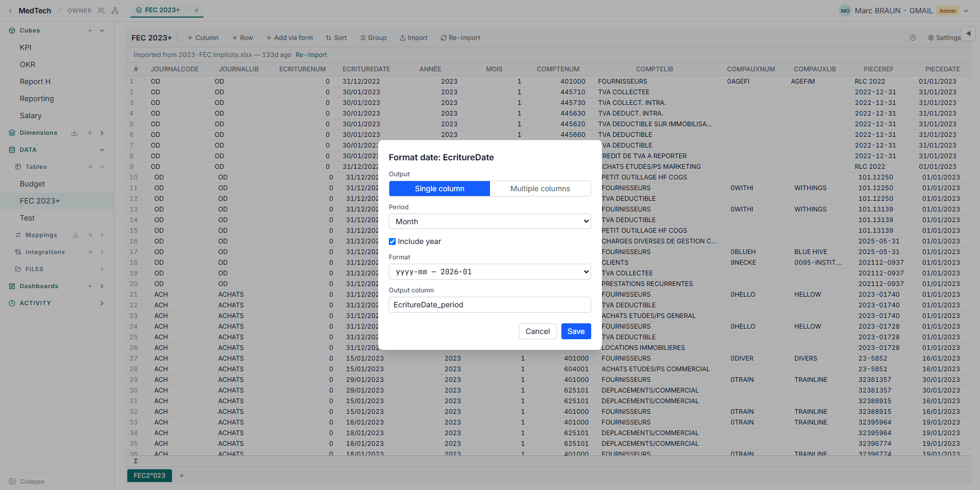Screen dimensions: 980x490
Task: Expand the Dashboards section
Action: (x=102, y=286)
